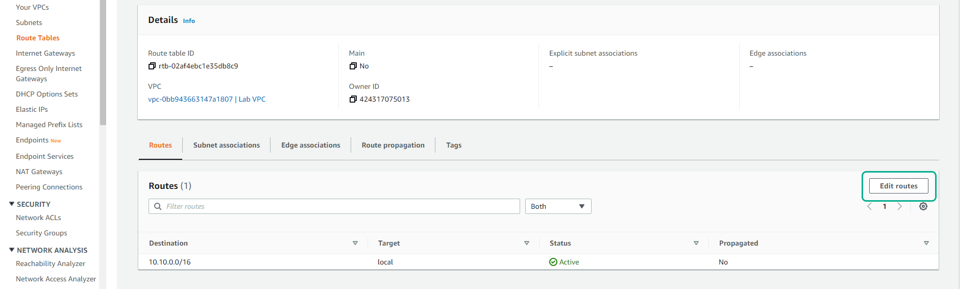Viewport: 980px width, 289px height.
Task: Collapse the SECURITY sidebar section
Action: tap(12, 204)
